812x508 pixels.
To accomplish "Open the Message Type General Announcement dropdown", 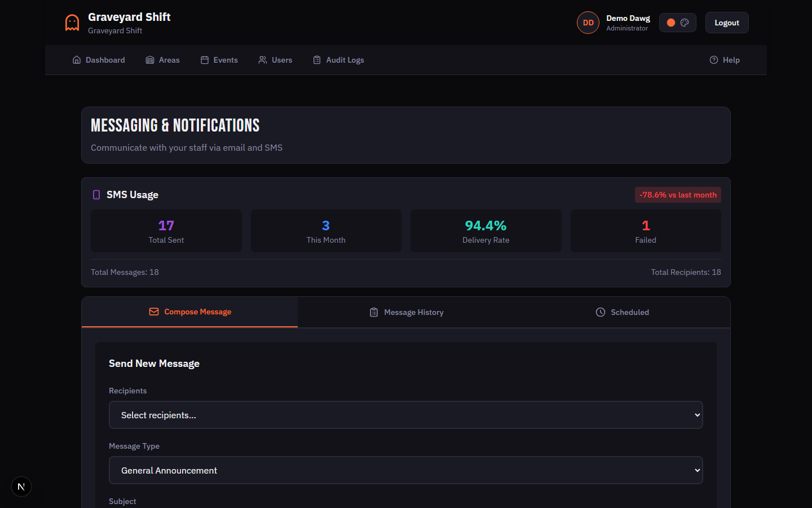I will [x=405, y=470].
